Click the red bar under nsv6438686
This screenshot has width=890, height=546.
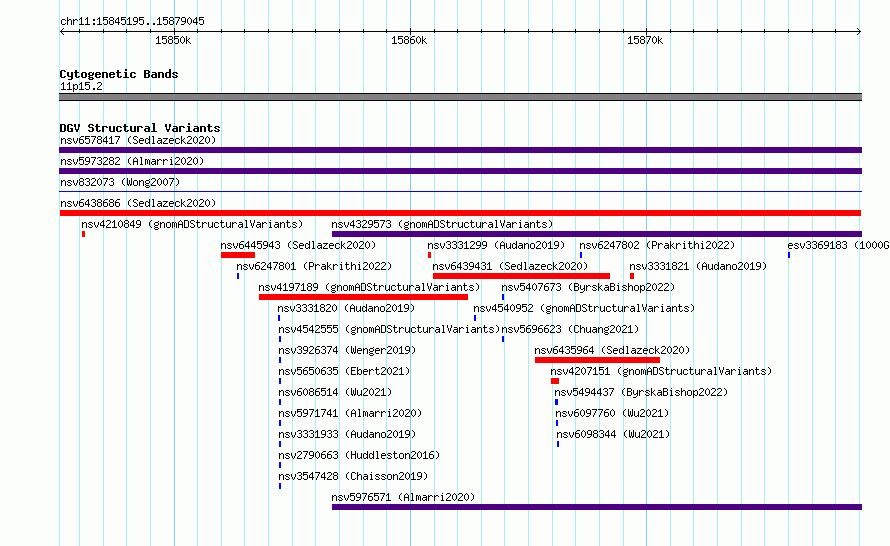[x=460, y=213]
